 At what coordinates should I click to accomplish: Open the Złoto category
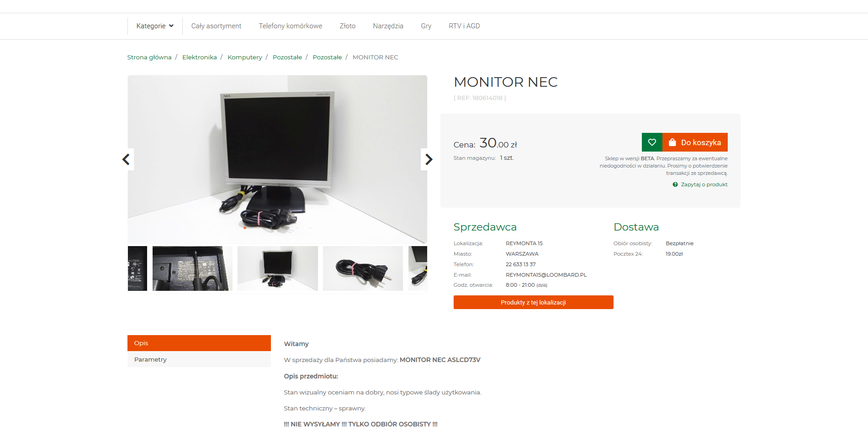click(347, 26)
